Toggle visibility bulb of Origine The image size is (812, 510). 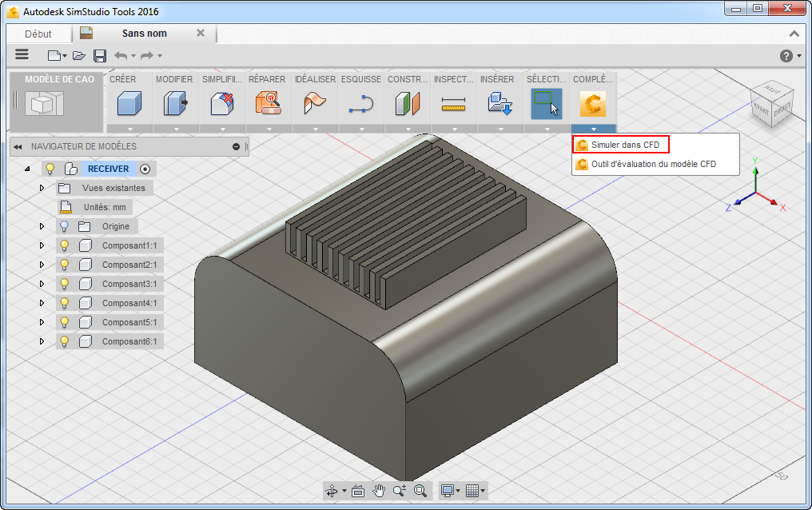64,226
